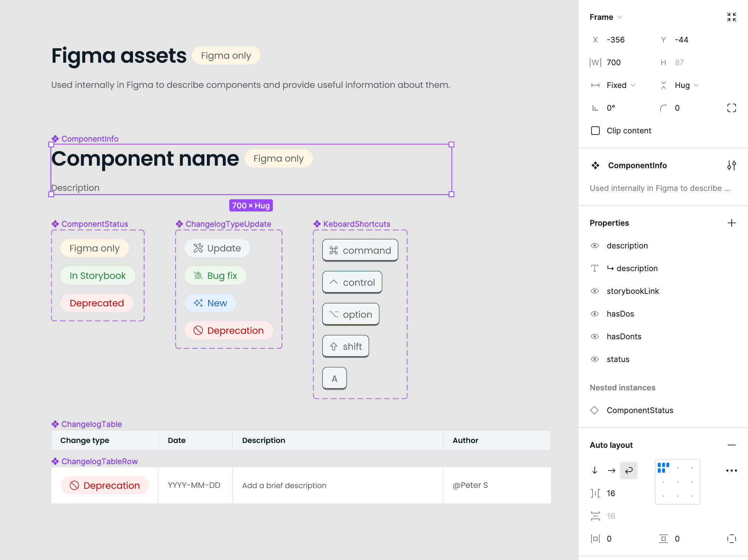Open the Fixed horizontal resizing dropdown
748x560 pixels.
(x=621, y=85)
